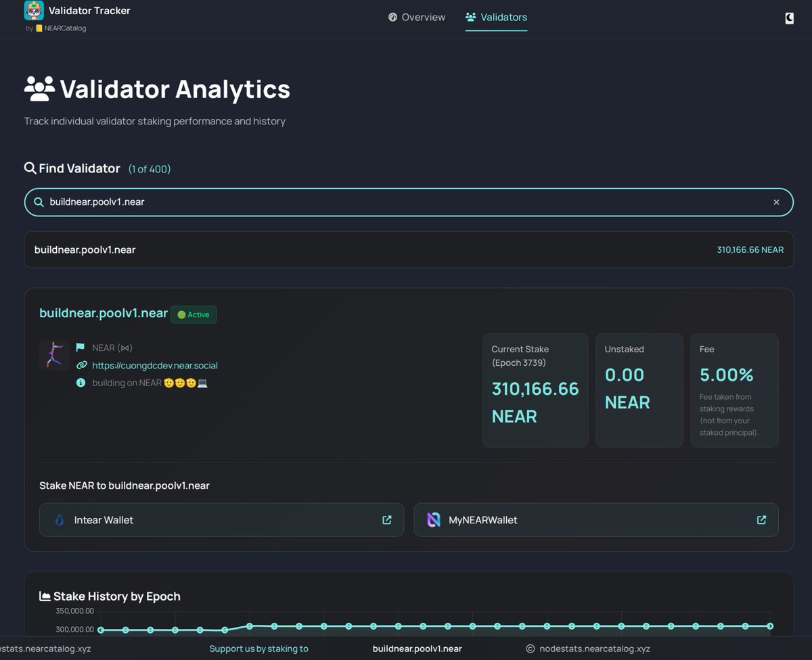Switch to the Overview tab

click(417, 17)
